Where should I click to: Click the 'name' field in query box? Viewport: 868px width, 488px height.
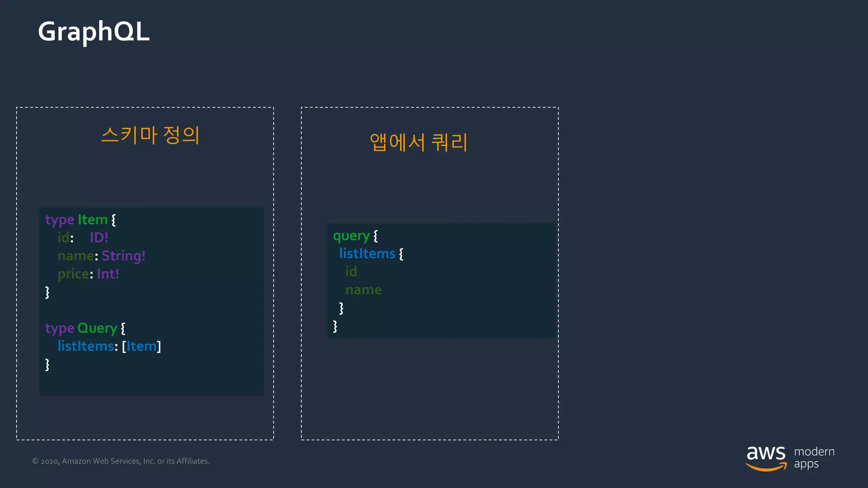tap(363, 290)
